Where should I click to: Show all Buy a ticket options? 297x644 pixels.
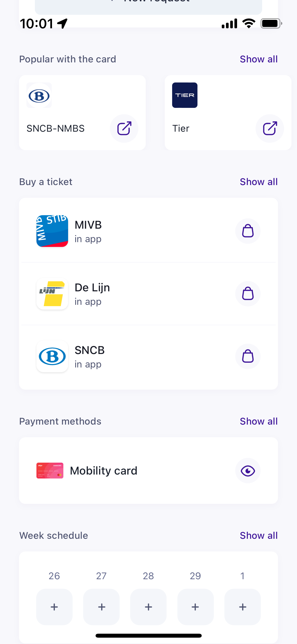click(258, 182)
